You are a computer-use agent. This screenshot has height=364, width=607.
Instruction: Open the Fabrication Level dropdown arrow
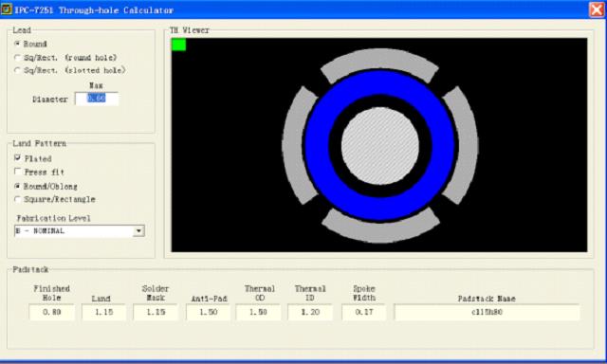point(138,231)
